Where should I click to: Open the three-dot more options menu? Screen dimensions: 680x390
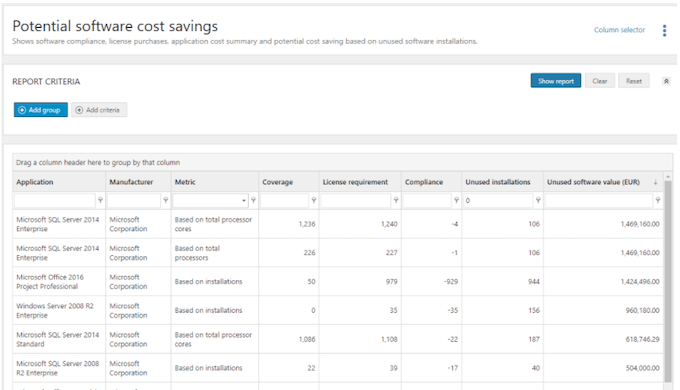664,30
